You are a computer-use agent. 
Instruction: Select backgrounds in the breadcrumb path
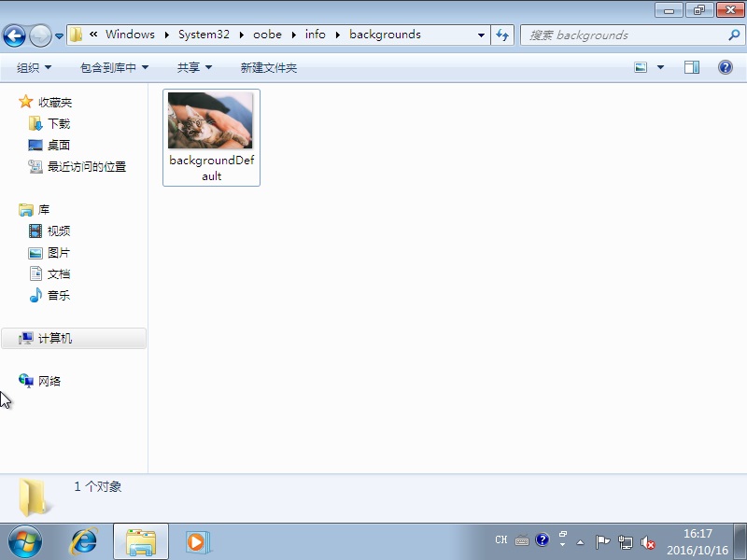[x=385, y=35]
